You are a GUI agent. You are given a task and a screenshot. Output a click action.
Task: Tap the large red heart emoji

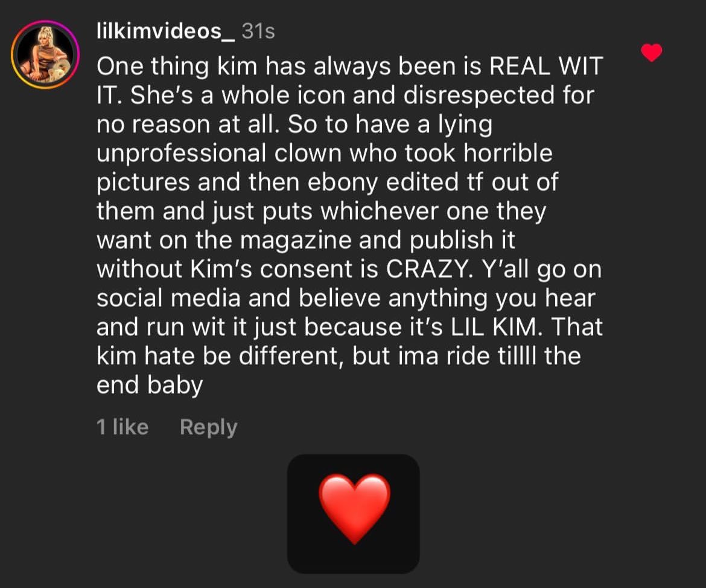click(x=354, y=509)
